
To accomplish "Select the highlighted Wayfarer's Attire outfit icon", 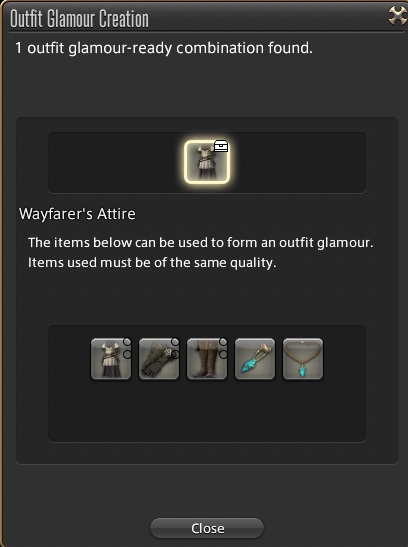I will pos(207,162).
